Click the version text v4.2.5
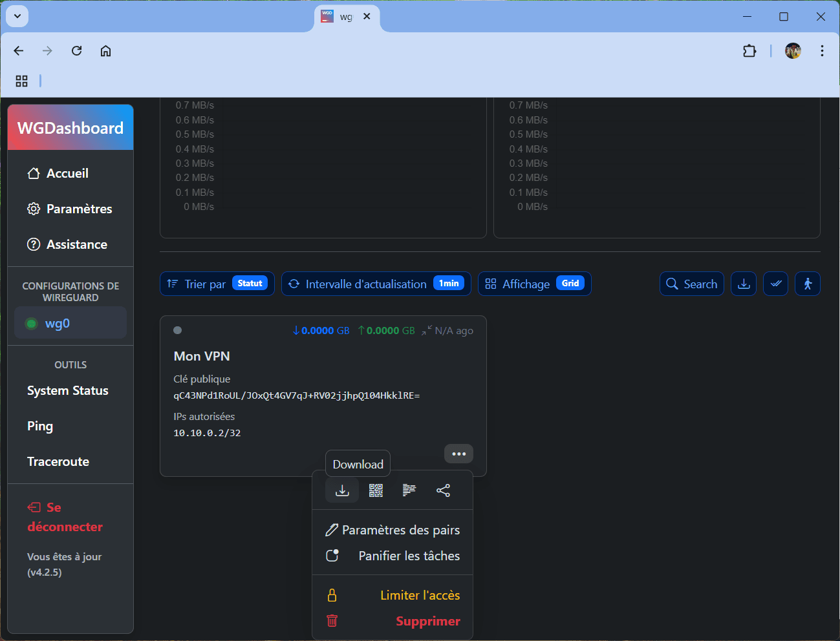The image size is (840, 641). [45, 572]
